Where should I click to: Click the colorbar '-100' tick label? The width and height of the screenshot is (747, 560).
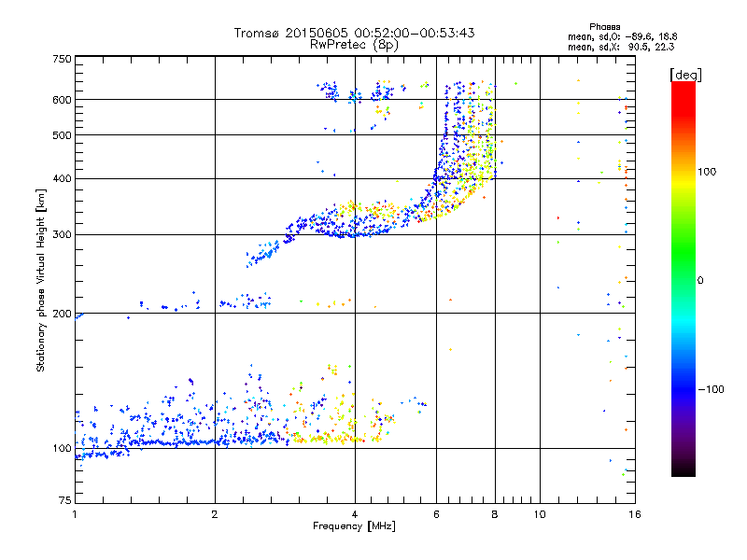coord(711,389)
